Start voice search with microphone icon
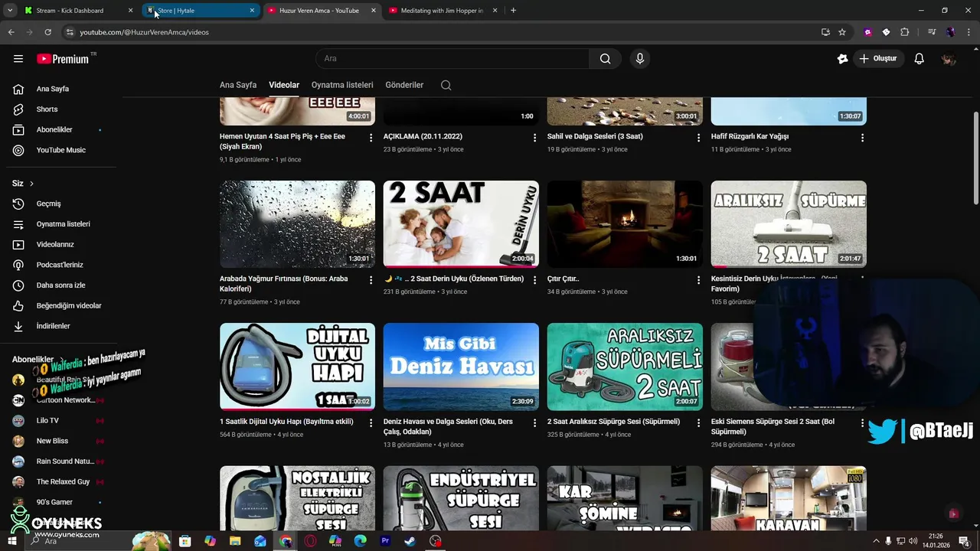The height and width of the screenshot is (551, 980). (640, 59)
